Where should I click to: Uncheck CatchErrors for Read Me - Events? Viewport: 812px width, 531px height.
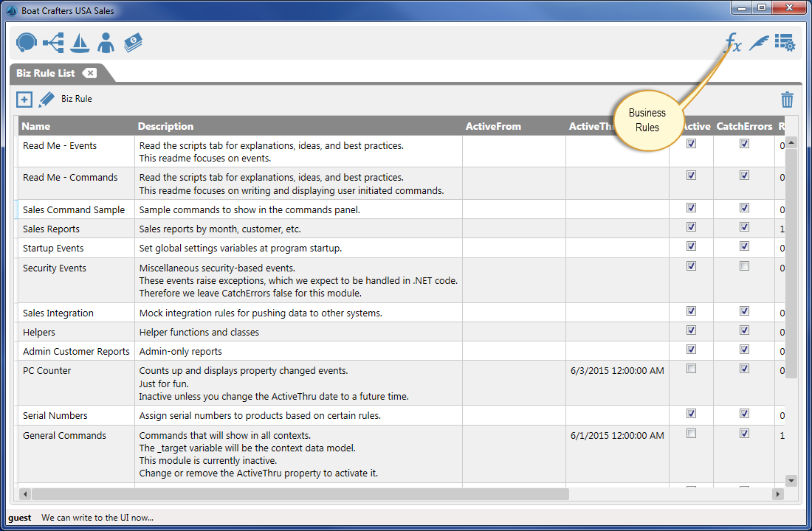744,143
